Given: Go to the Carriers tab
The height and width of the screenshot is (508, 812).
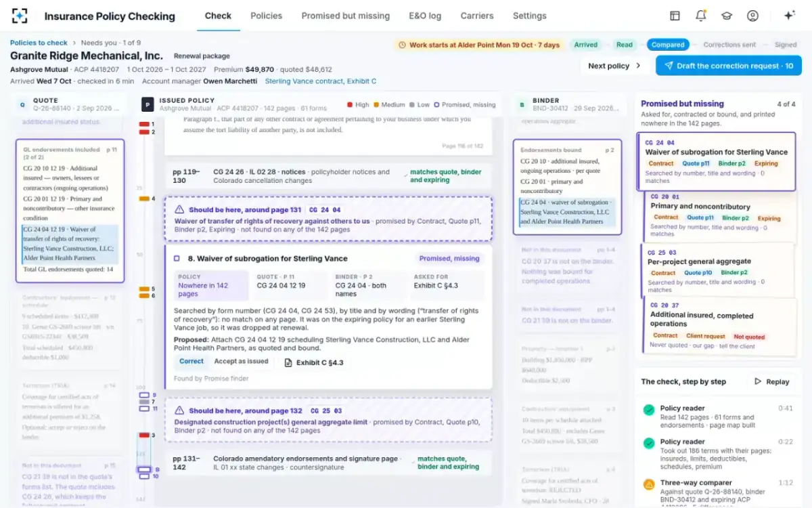Looking at the screenshot, I should point(477,16).
